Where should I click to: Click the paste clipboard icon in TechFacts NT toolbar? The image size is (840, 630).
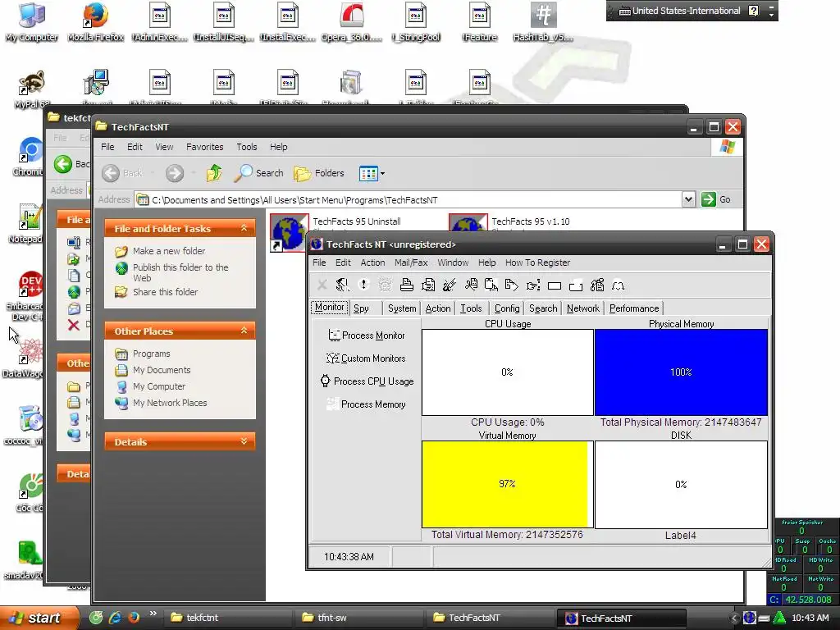[491, 285]
